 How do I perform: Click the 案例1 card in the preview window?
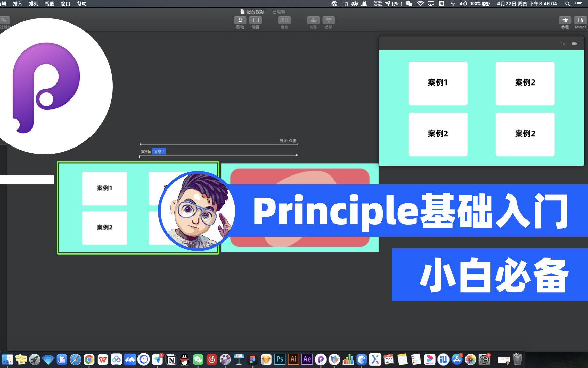(438, 83)
